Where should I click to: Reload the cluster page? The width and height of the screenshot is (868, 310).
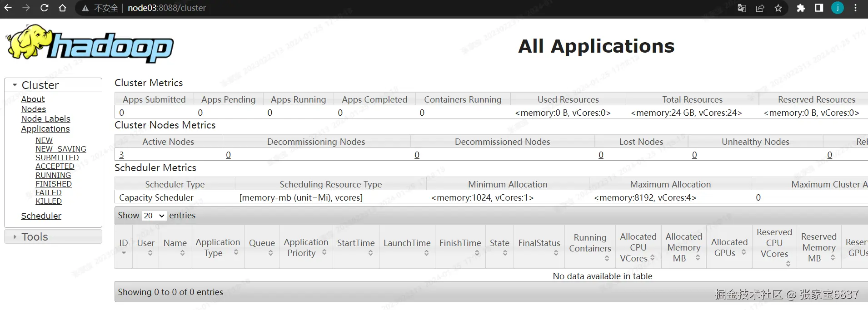(x=44, y=8)
